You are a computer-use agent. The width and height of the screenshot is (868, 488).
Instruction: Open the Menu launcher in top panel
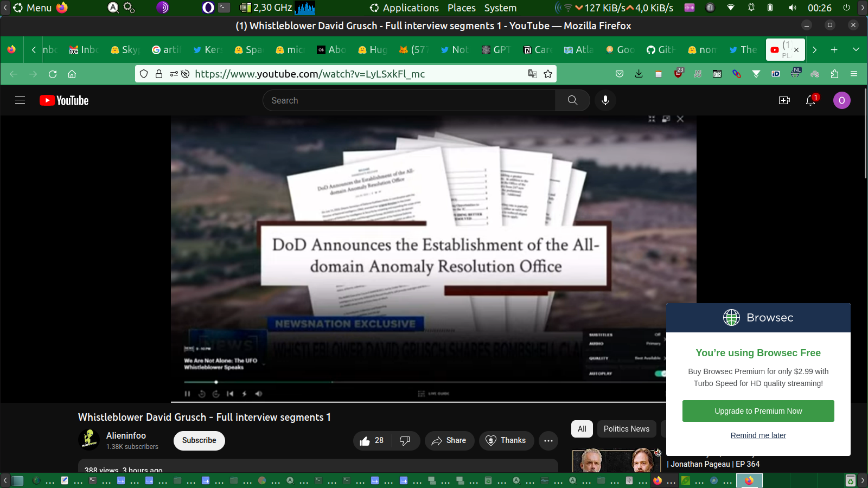tap(33, 8)
